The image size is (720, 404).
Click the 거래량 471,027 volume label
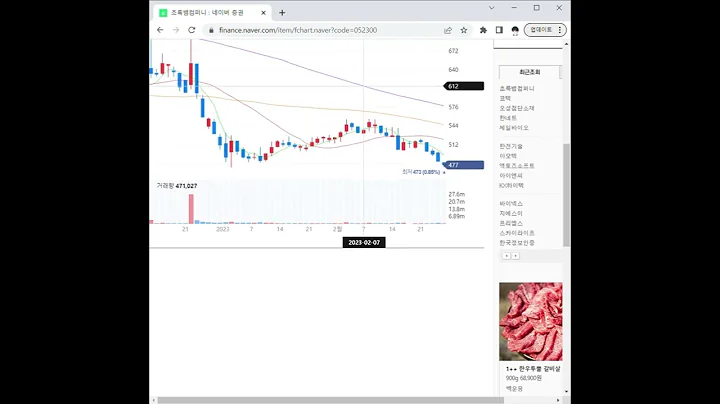[x=177, y=186]
